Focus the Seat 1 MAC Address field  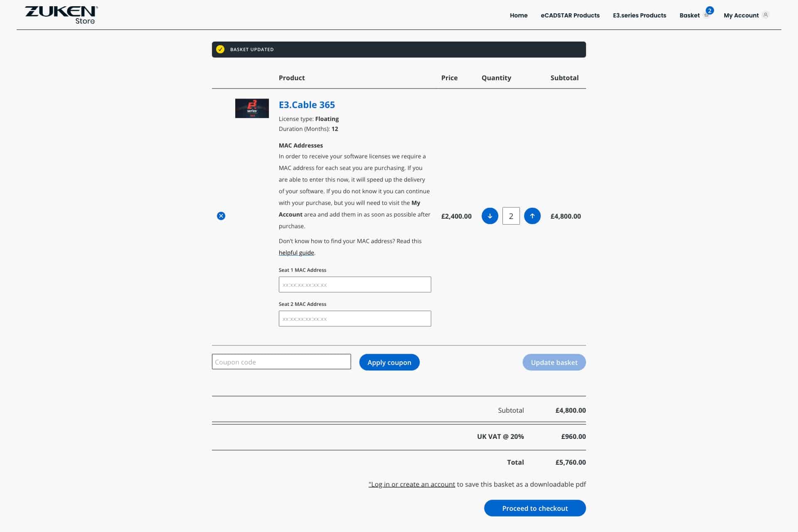click(x=355, y=285)
